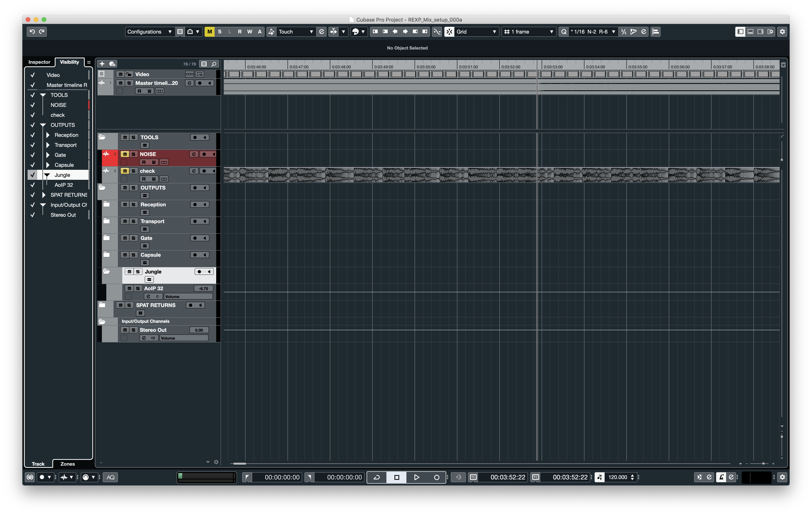The image size is (812, 515).
Task: Expand SPAT RETURNS in Visibility list
Action: 44,195
